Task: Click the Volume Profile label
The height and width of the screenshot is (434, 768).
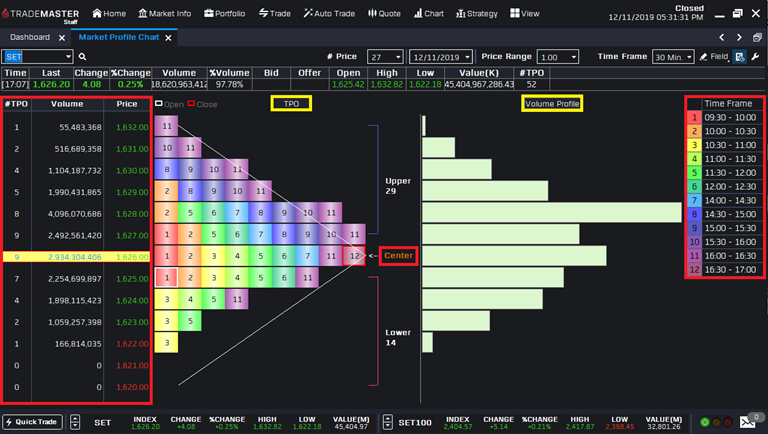Action: point(552,103)
